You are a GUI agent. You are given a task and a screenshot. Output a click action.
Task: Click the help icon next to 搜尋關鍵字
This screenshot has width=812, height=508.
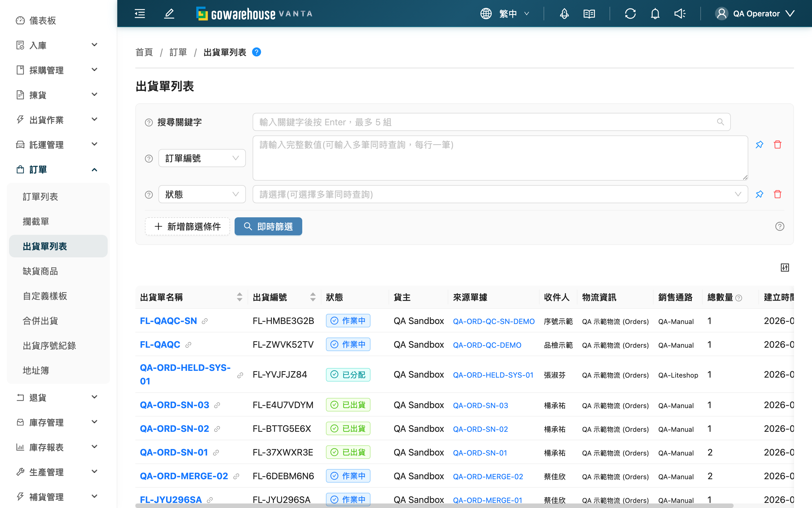pyautogui.click(x=149, y=122)
